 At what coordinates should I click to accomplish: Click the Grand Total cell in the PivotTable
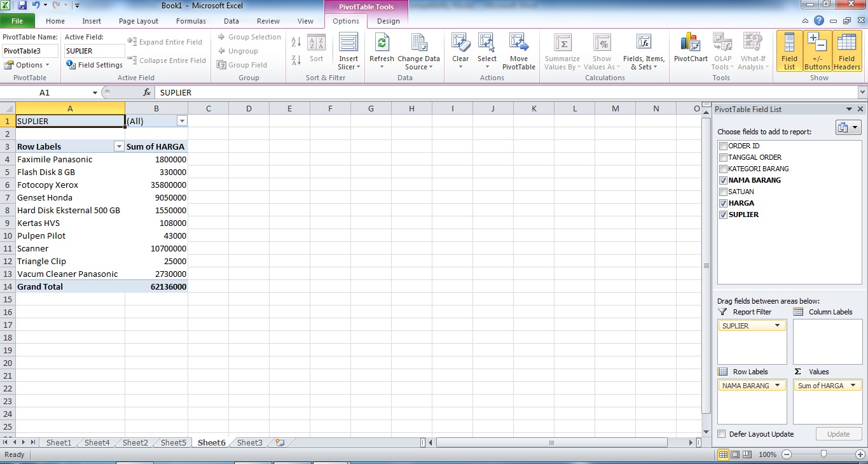[38, 286]
